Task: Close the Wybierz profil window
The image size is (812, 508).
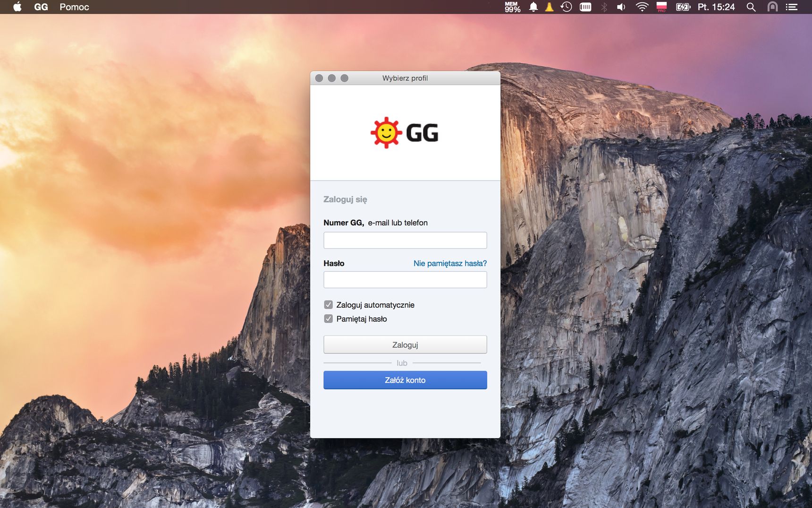Action: point(319,78)
